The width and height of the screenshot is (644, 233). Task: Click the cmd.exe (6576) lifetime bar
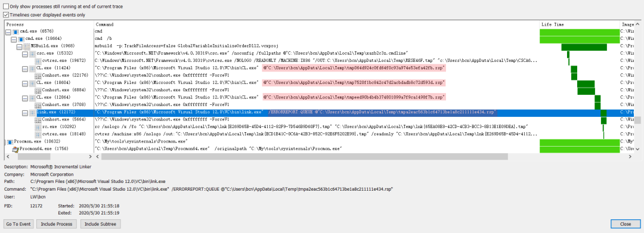pyautogui.click(x=580, y=32)
